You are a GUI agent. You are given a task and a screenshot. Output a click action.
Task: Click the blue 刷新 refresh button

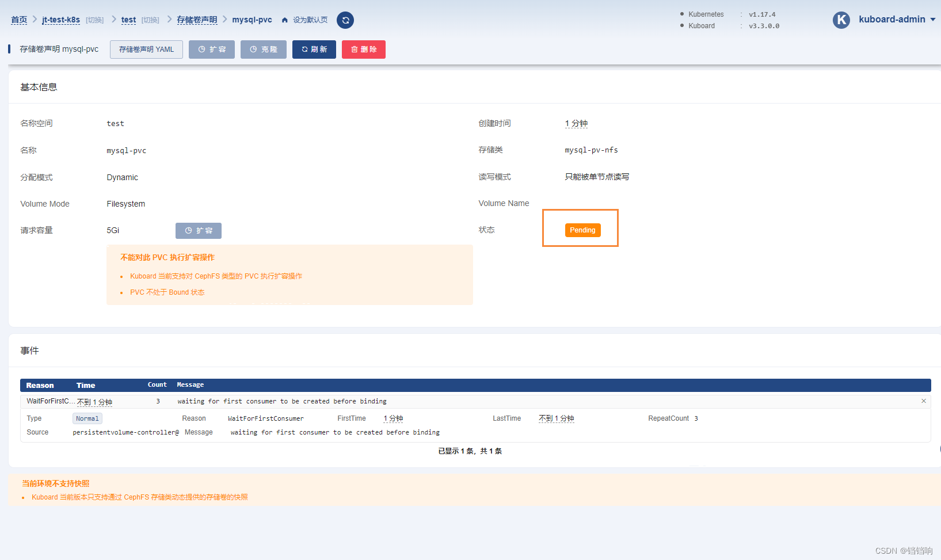pos(314,49)
